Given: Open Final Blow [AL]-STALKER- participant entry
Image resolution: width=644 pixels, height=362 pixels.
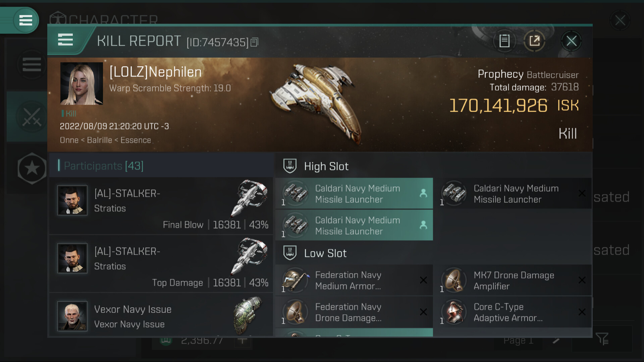Looking at the screenshot, I should (x=161, y=206).
